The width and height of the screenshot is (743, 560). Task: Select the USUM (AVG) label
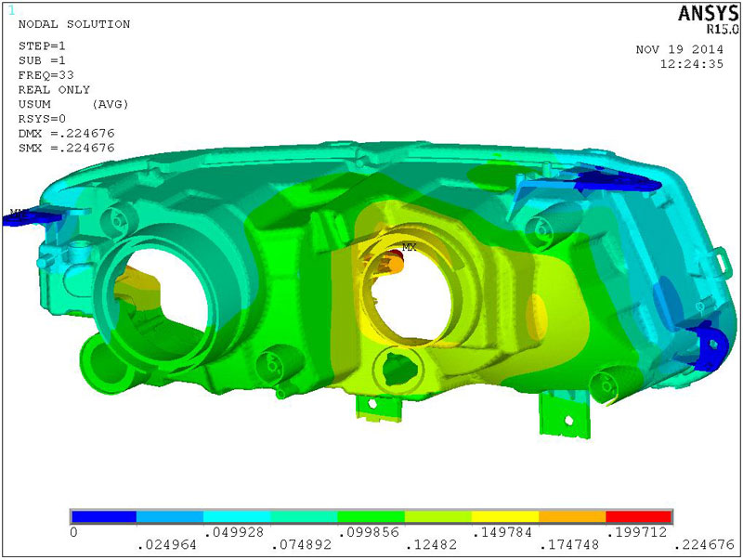coord(72,104)
